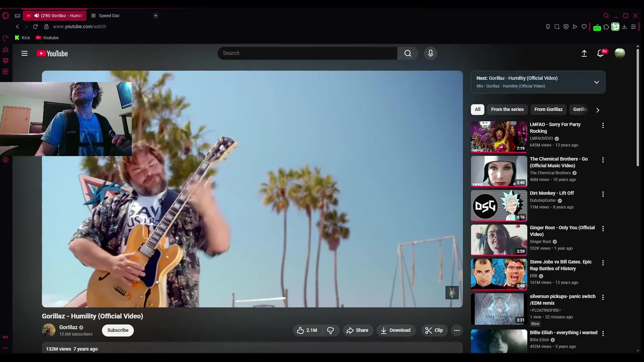The width and height of the screenshot is (644, 362).
Task: Open the red striped sidebar panel icon
Action: click(x=6, y=60)
